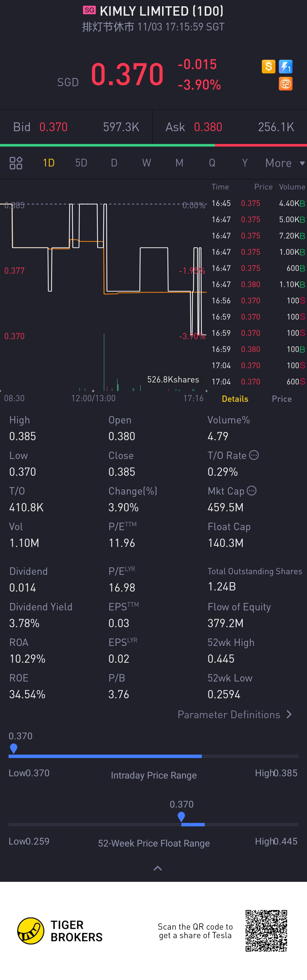Collapse the details panel with up chevron

coord(157,868)
